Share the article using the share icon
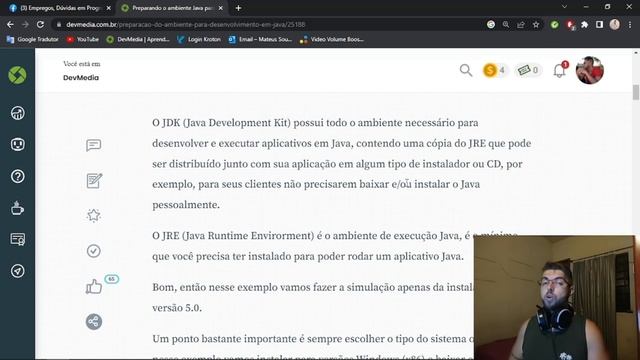 click(x=94, y=322)
